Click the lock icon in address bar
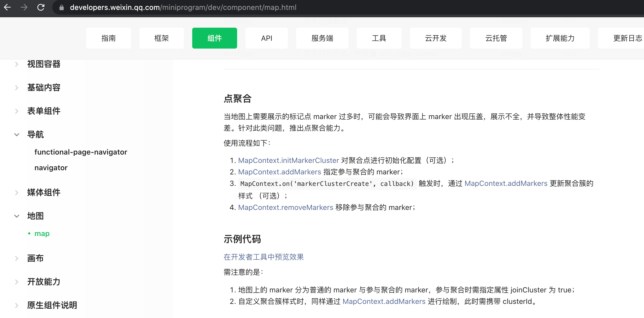Viewport: 644px width, 318px height. pos(62,8)
